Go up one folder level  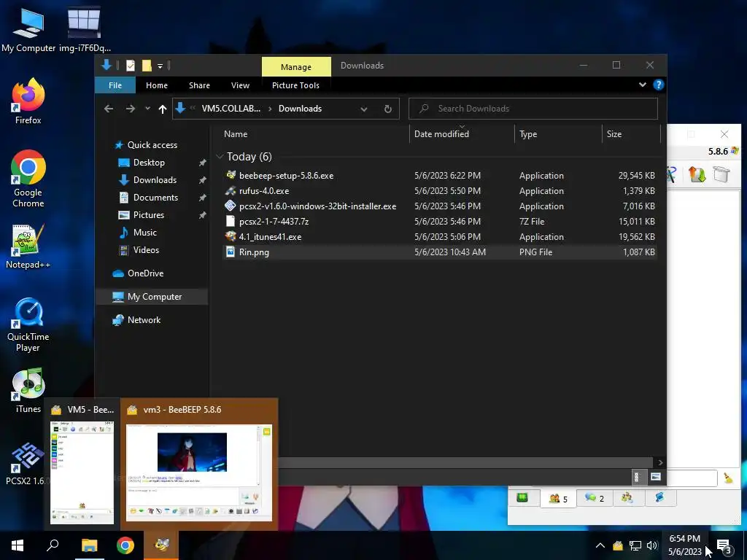[x=163, y=109]
